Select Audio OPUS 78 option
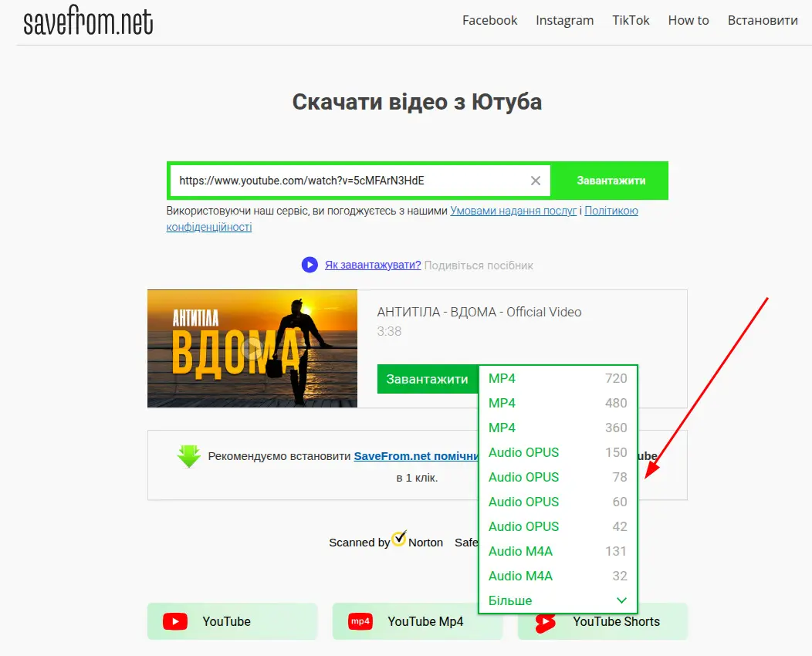The height and width of the screenshot is (656, 812). coord(558,478)
